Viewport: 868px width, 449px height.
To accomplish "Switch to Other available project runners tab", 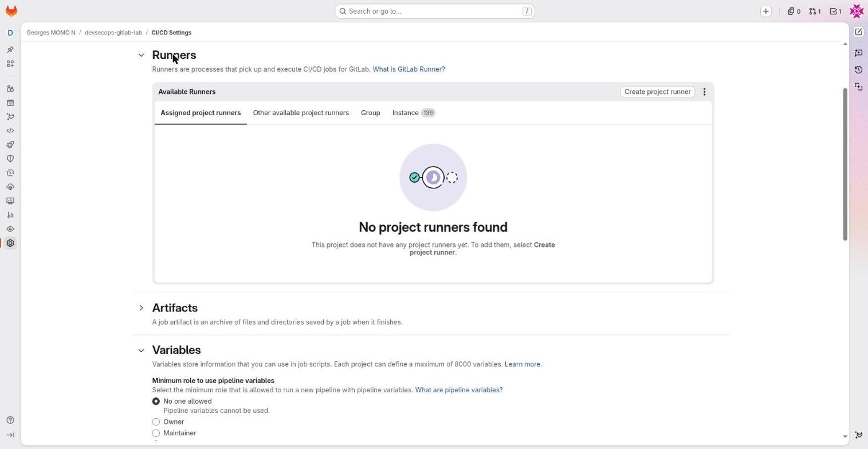I will point(301,113).
